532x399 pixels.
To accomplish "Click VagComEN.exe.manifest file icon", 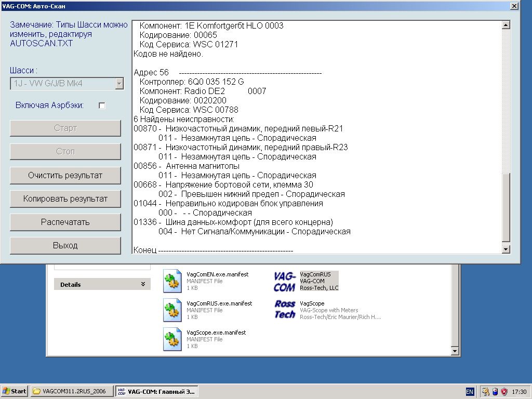I will pyautogui.click(x=172, y=281).
